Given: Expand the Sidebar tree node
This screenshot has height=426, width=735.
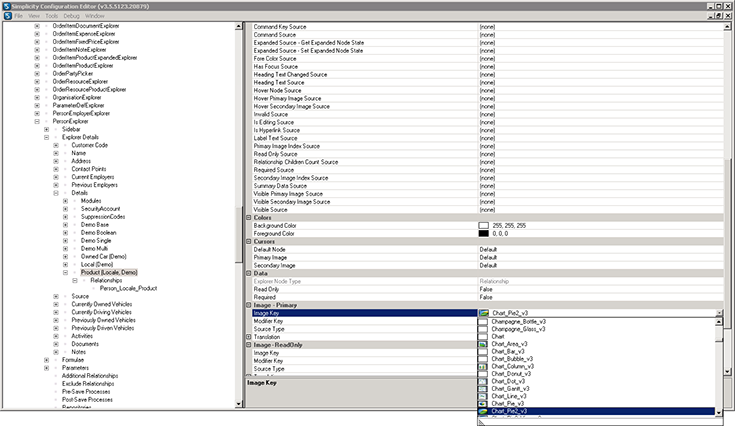Looking at the screenshot, I should [47, 129].
